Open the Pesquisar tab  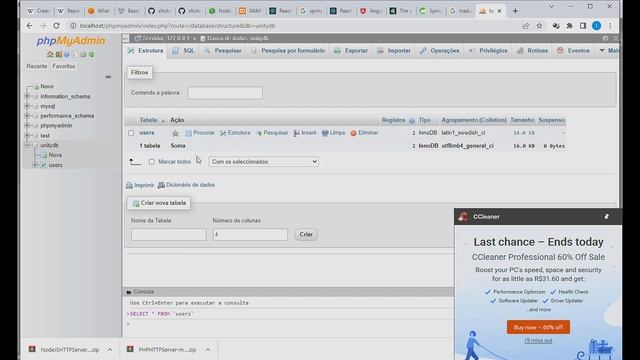[223, 51]
